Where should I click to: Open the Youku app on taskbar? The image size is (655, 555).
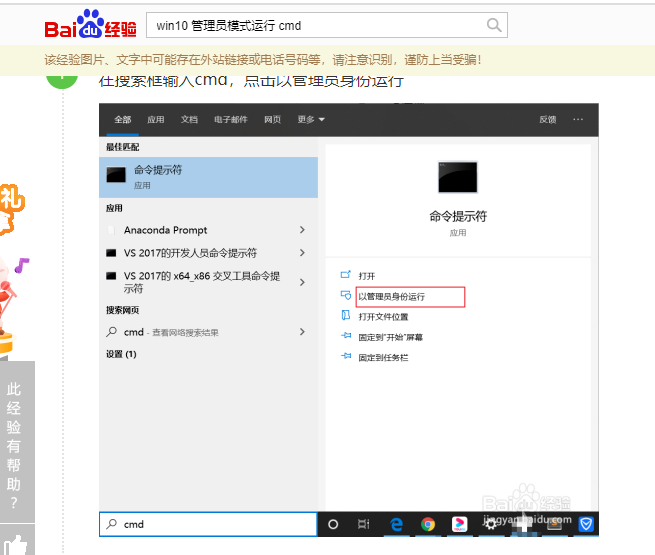(460, 524)
